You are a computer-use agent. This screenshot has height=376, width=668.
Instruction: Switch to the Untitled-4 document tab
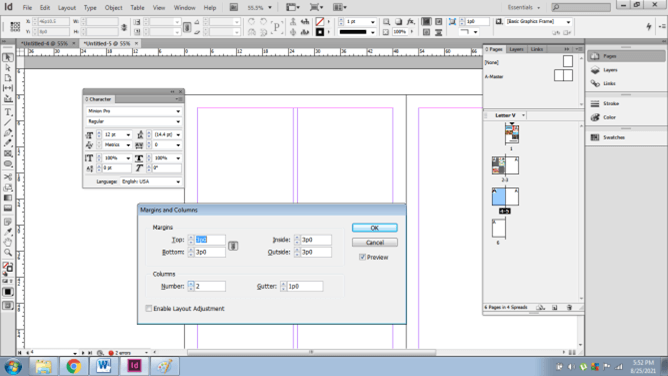(44, 43)
